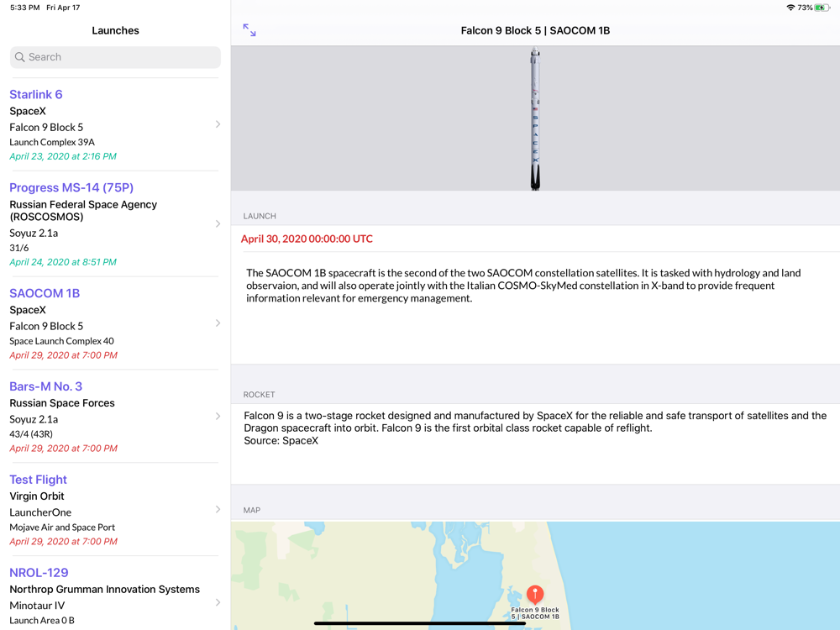The height and width of the screenshot is (630, 840).
Task: Select the Starlink 6 launch title
Action: [36, 94]
